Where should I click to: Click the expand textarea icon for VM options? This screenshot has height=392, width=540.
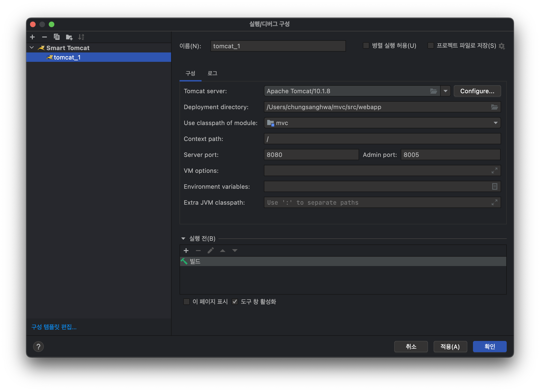495,170
